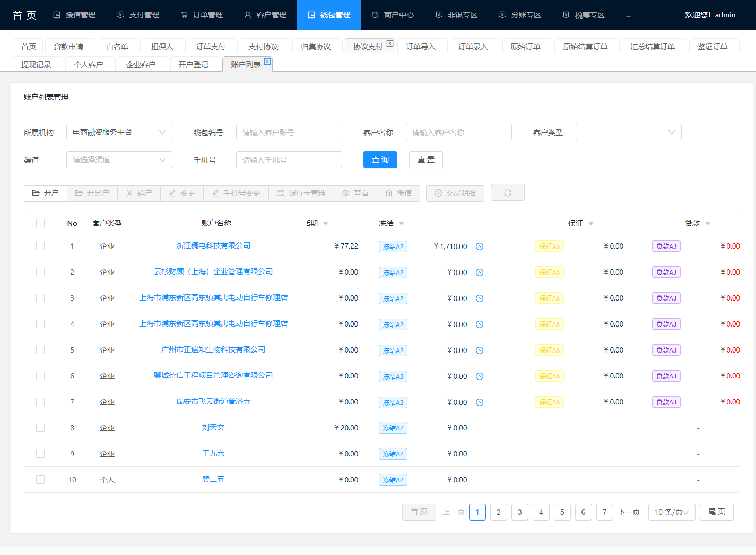
Task: Check the checkbox for row 5 广州市正遍知
Action: [x=40, y=350]
